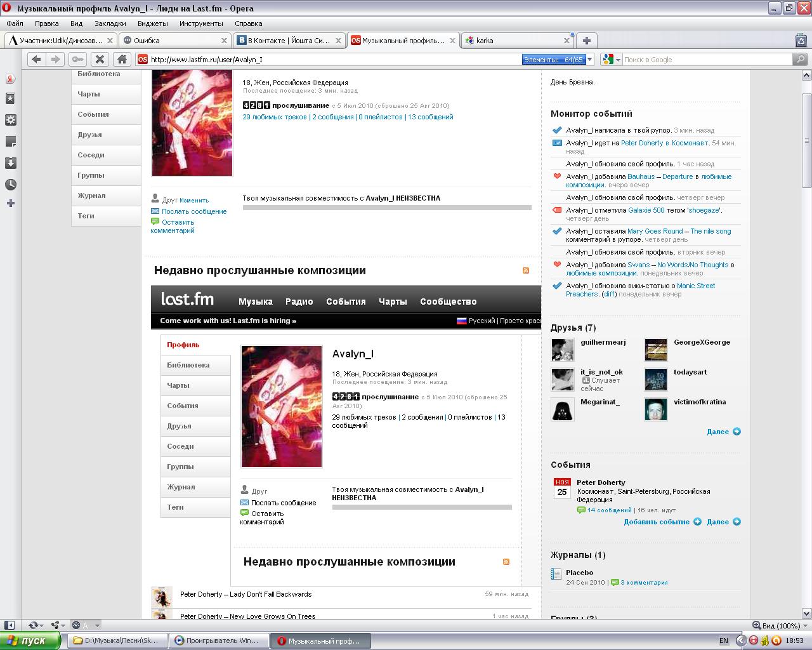This screenshot has height=650, width=812.
Task: Open the Yandex panel in Opera's sidebar
Action: point(10,79)
